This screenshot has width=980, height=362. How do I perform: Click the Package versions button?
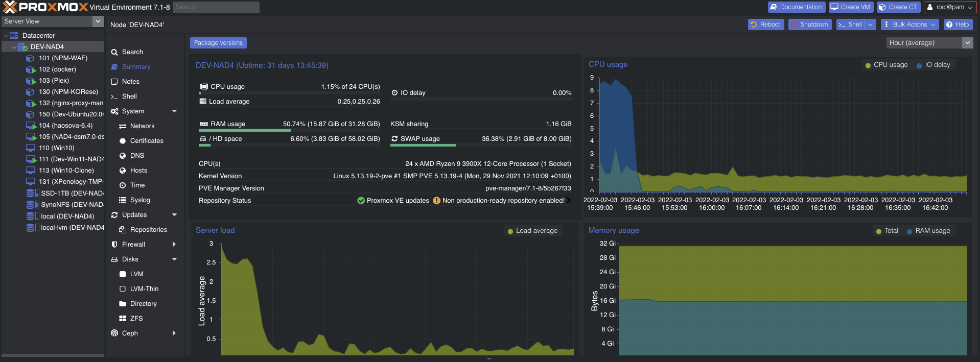coord(218,43)
